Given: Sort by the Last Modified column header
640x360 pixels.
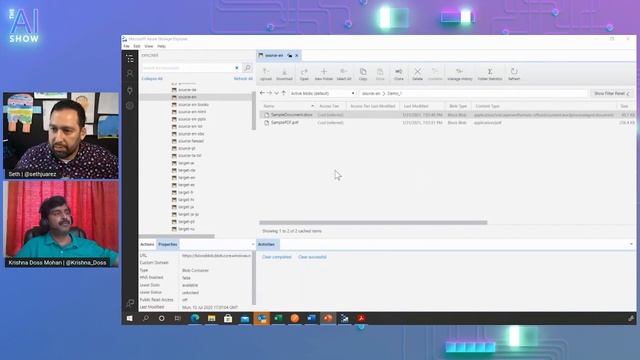Looking at the screenshot, I should 422,106.
